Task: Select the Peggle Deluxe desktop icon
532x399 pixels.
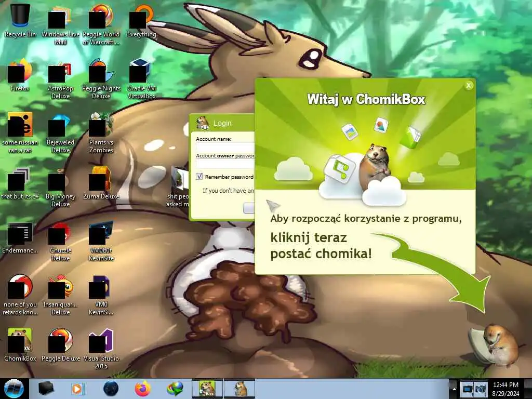Action: 60,345
